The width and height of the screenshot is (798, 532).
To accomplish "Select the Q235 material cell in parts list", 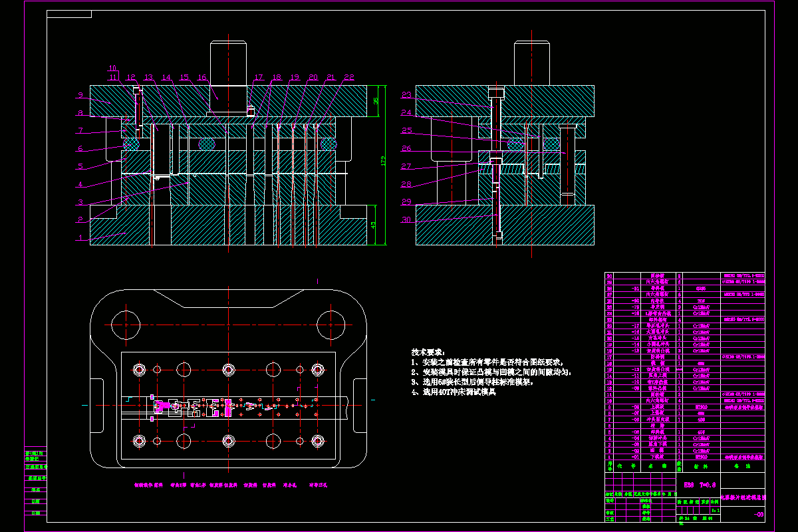I will [700, 289].
